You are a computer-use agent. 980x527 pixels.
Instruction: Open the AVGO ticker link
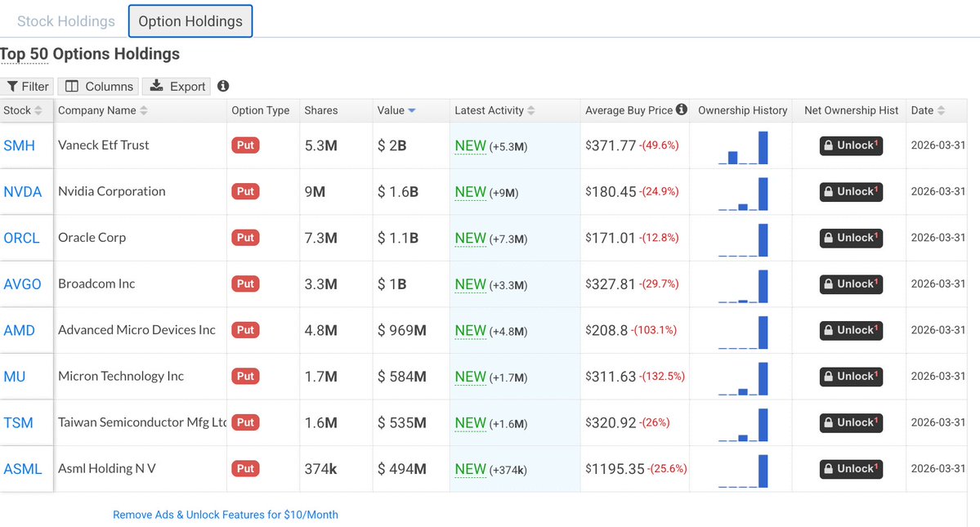click(x=23, y=284)
